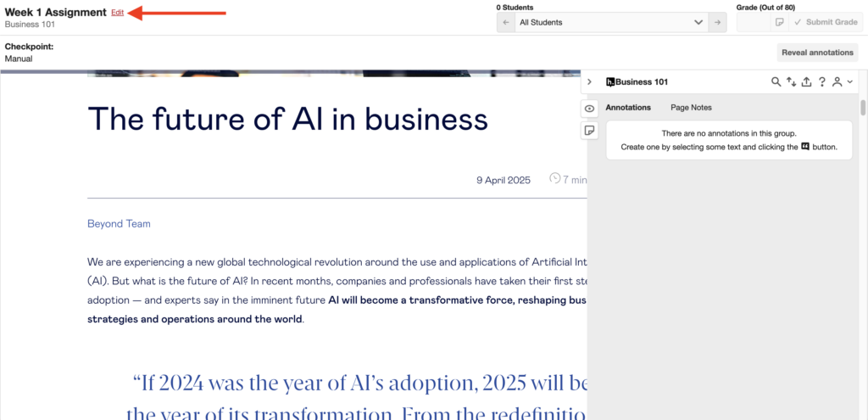Click the grade input field
Image resolution: width=868 pixels, height=420 pixels.
point(754,22)
